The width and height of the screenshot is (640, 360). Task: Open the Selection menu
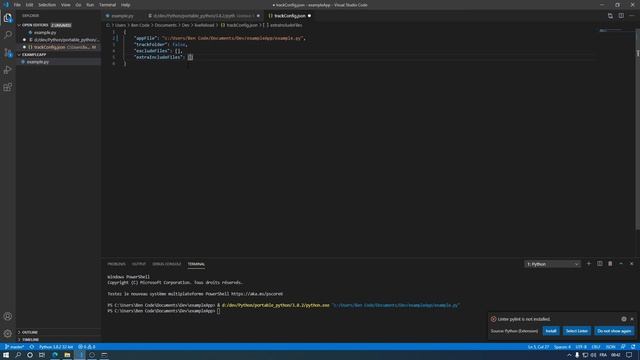coord(47,5)
